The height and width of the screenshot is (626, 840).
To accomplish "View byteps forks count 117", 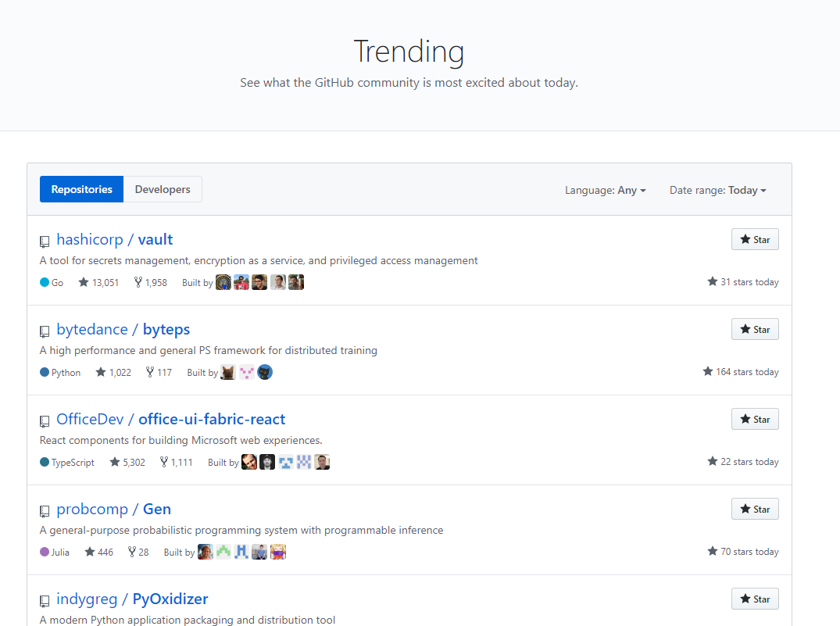I will [159, 373].
